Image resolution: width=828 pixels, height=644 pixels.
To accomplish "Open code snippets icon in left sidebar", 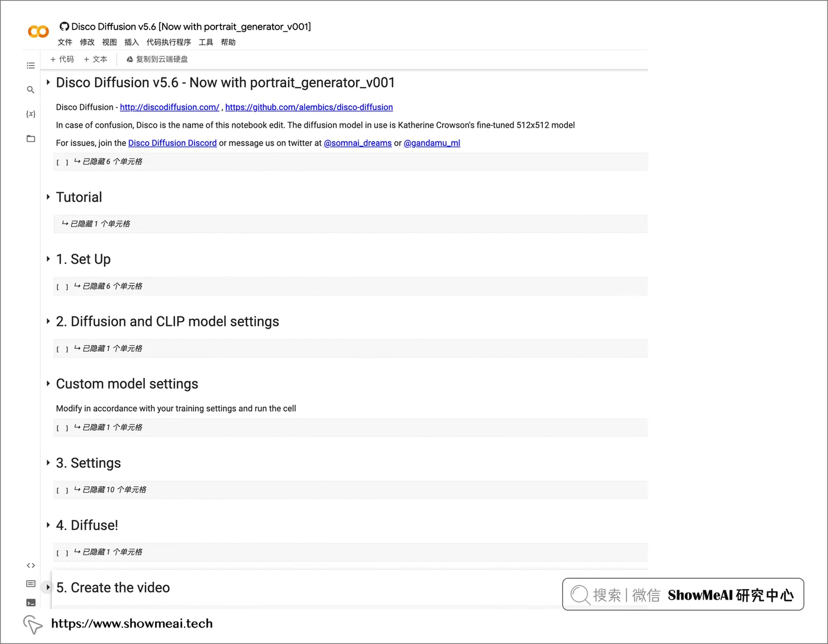I will coord(31,565).
